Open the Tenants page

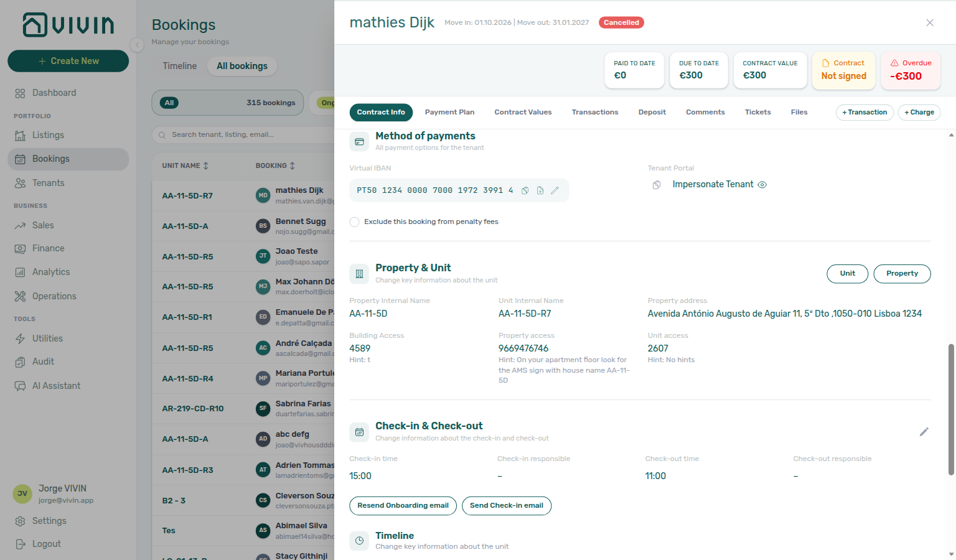68,183
